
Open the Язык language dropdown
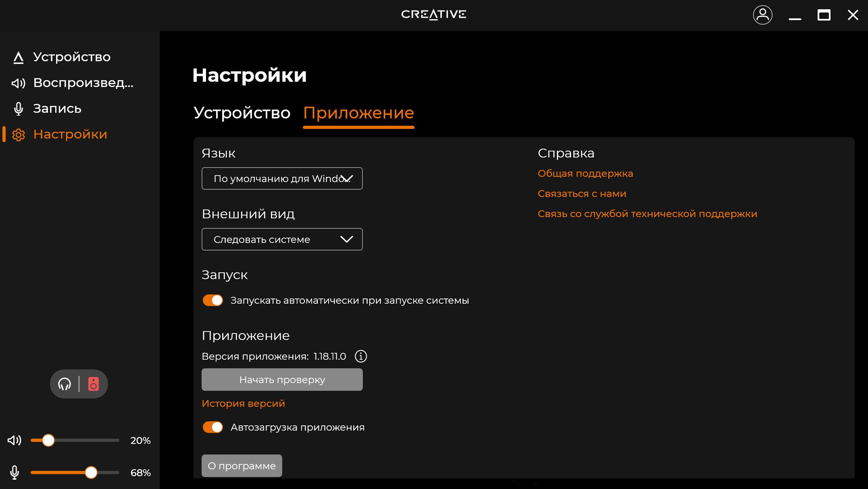[282, 179]
